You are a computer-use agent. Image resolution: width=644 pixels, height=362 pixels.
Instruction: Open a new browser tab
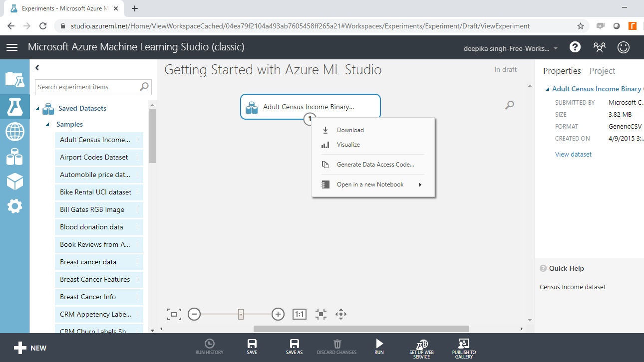[x=135, y=8]
